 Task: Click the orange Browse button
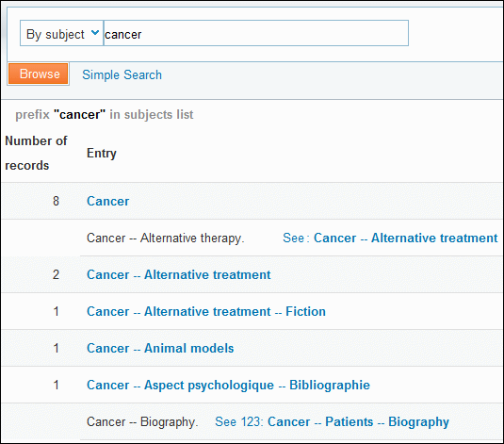tap(38, 74)
